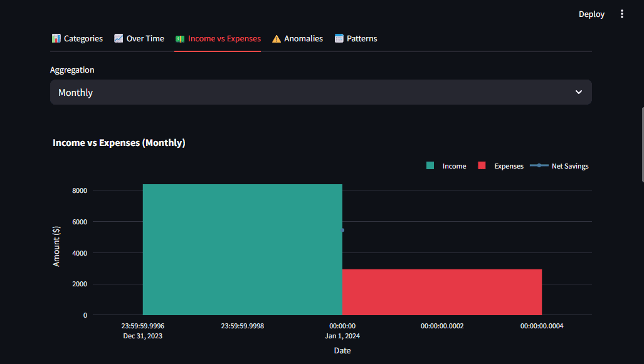Click the line chart icon beside Over Time
644x364 pixels.
[x=119, y=39]
